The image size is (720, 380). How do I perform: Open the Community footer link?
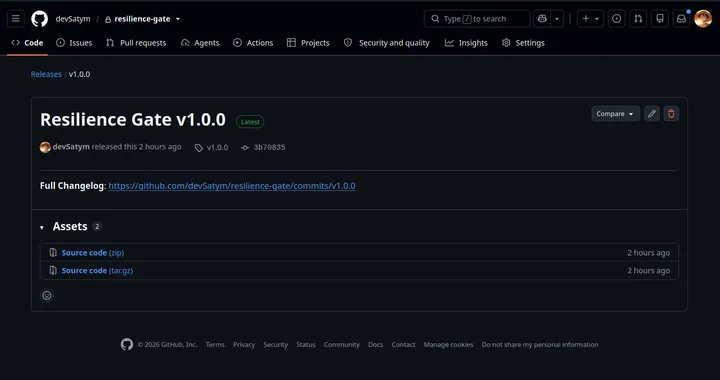coord(342,345)
